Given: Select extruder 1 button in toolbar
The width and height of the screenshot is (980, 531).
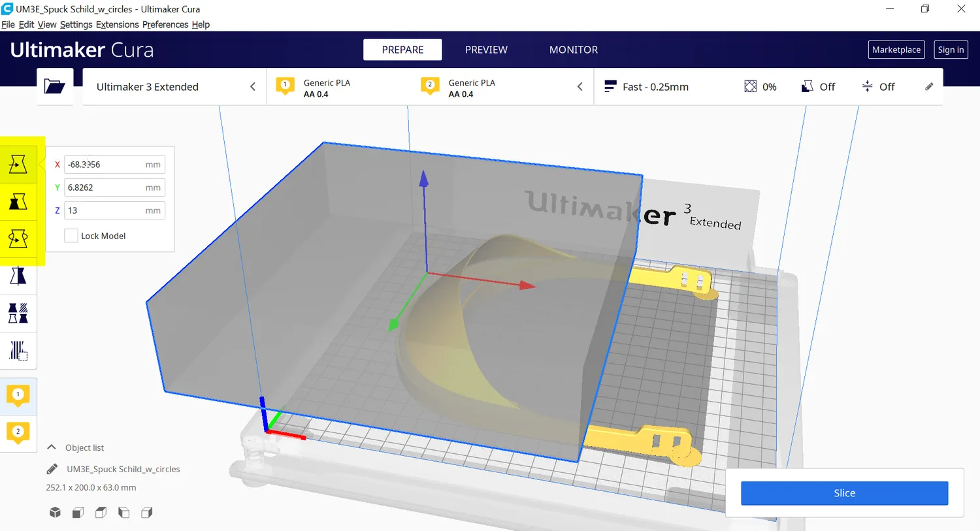Looking at the screenshot, I should click(18, 396).
